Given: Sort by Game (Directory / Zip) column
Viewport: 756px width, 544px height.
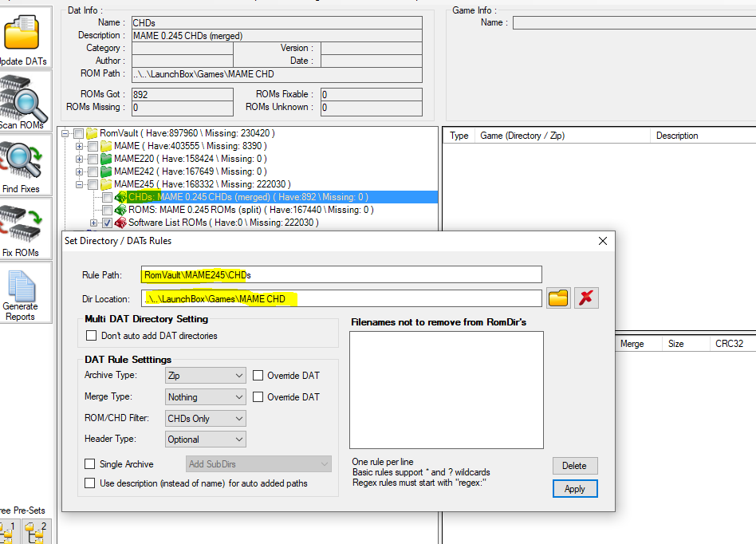Looking at the screenshot, I should 563,136.
